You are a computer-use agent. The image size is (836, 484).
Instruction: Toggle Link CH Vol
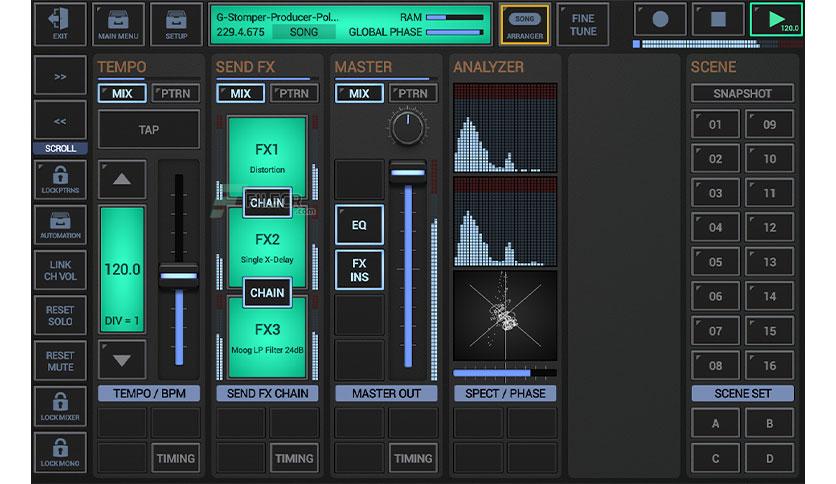60,270
